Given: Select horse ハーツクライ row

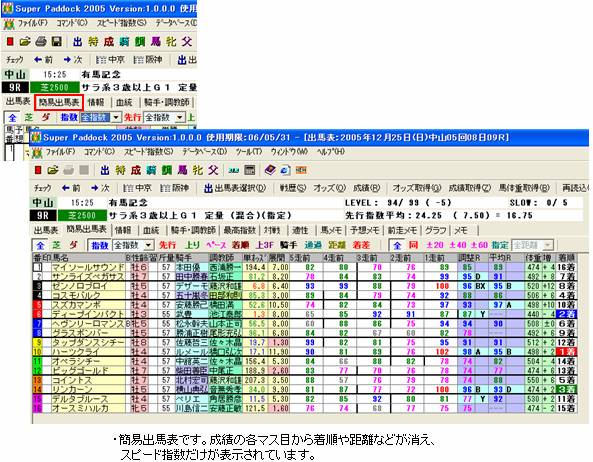Looking at the screenshot, I should tap(304, 352).
